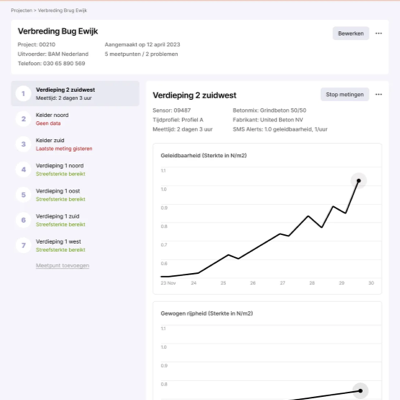Open Kelder noord measurement point
400x400 pixels.
click(x=75, y=119)
